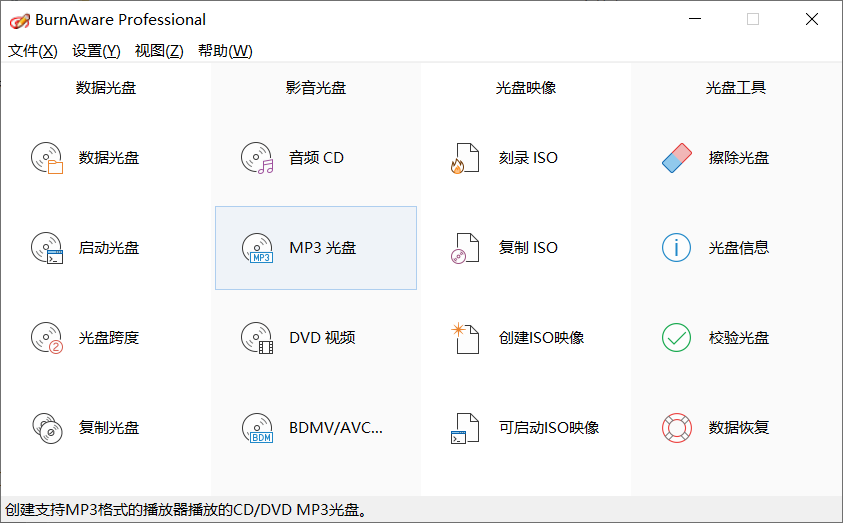The width and height of the screenshot is (843, 523).
Task: Click the 刻录 ISO flame file icon
Action: [x=465, y=158]
